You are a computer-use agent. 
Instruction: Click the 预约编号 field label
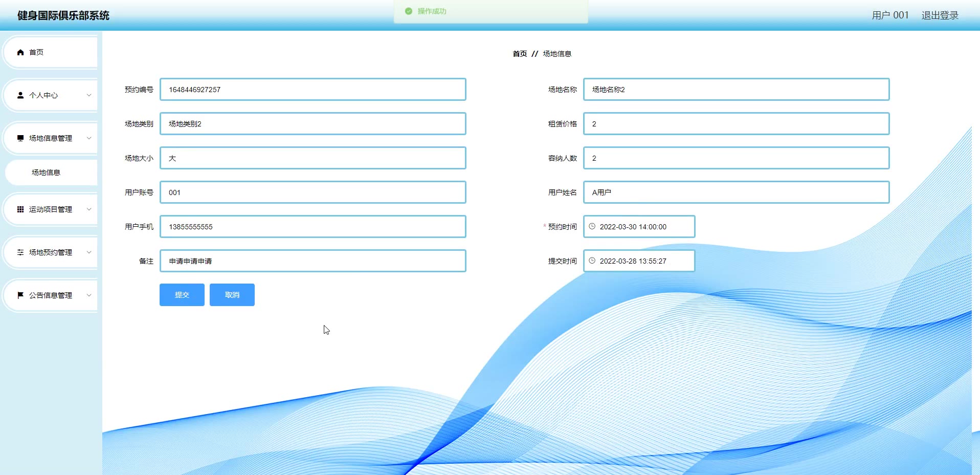(139, 90)
